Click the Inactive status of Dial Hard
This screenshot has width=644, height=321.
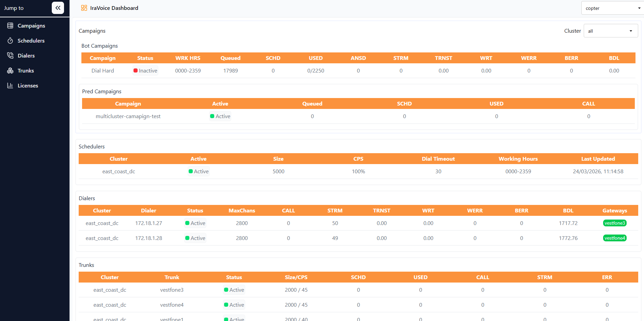coord(145,70)
